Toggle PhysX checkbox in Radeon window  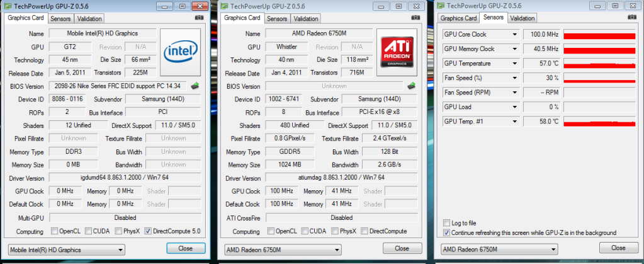(334, 231)
